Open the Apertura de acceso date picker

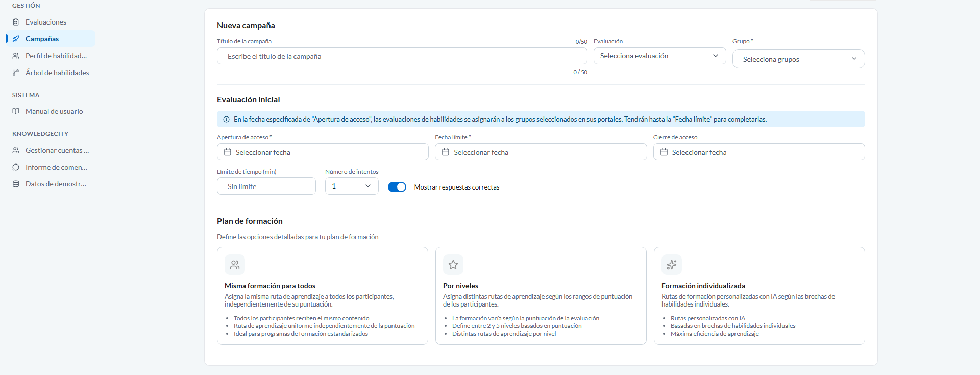(323, 152)
